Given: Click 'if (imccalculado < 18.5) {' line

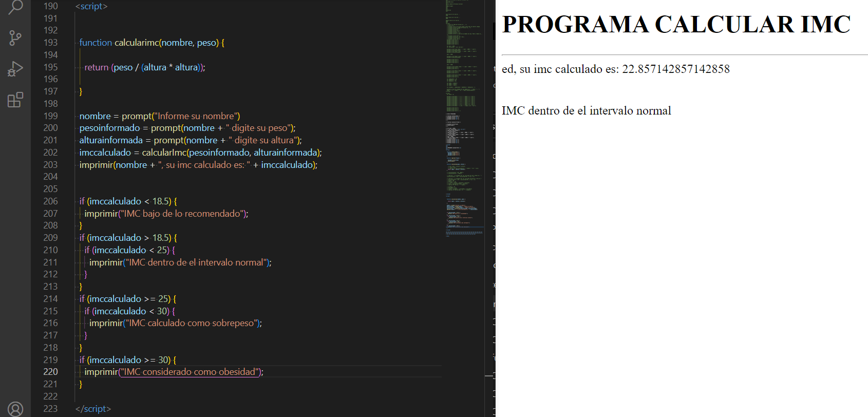Looking at the screenshot, I should (128, 201).
